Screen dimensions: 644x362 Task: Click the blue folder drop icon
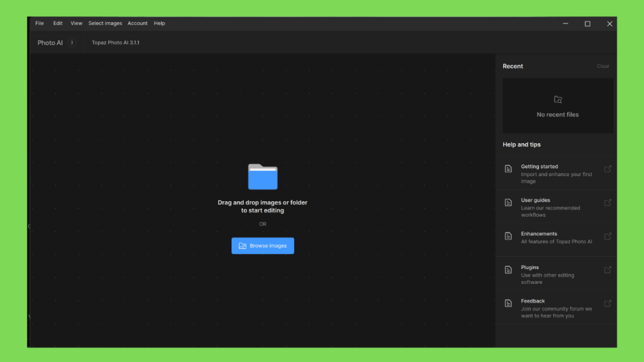[262, 177]
